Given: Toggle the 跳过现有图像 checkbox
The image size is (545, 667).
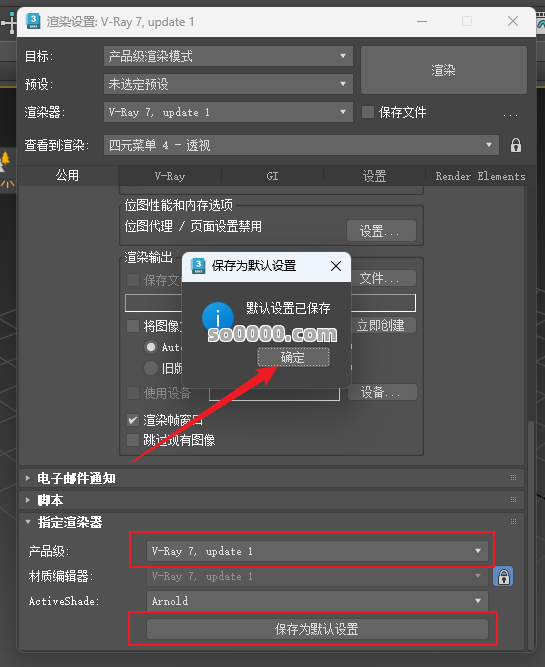Looking at the screenshot, I should coord(133,440).
